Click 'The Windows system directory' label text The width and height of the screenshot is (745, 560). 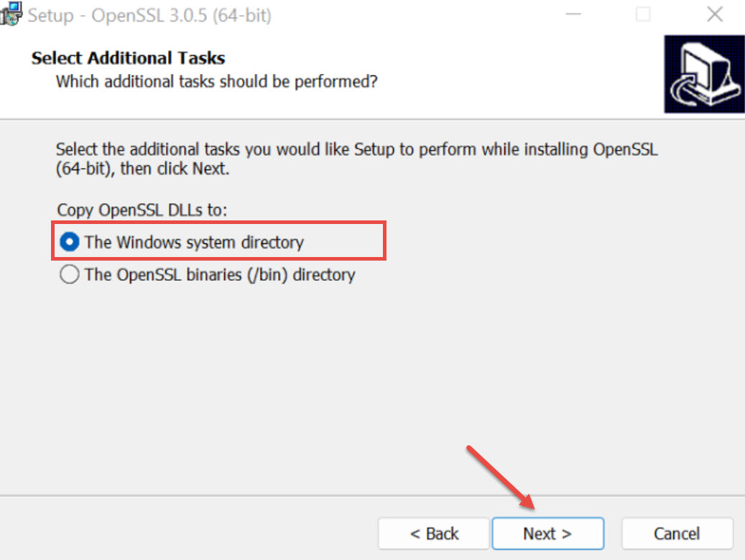tap(194, 243)
